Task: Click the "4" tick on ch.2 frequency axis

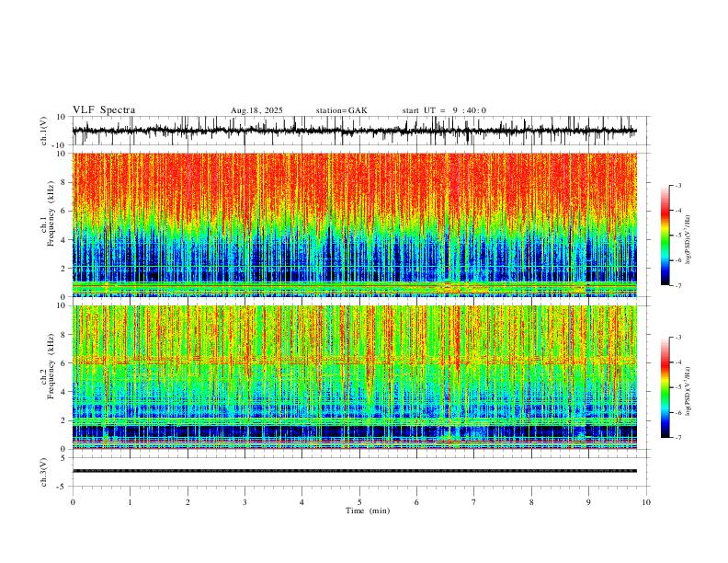Action: (x=63, y=392)
